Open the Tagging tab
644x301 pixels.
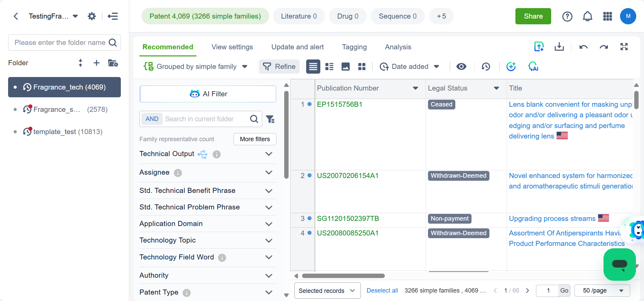click(354, 47)
